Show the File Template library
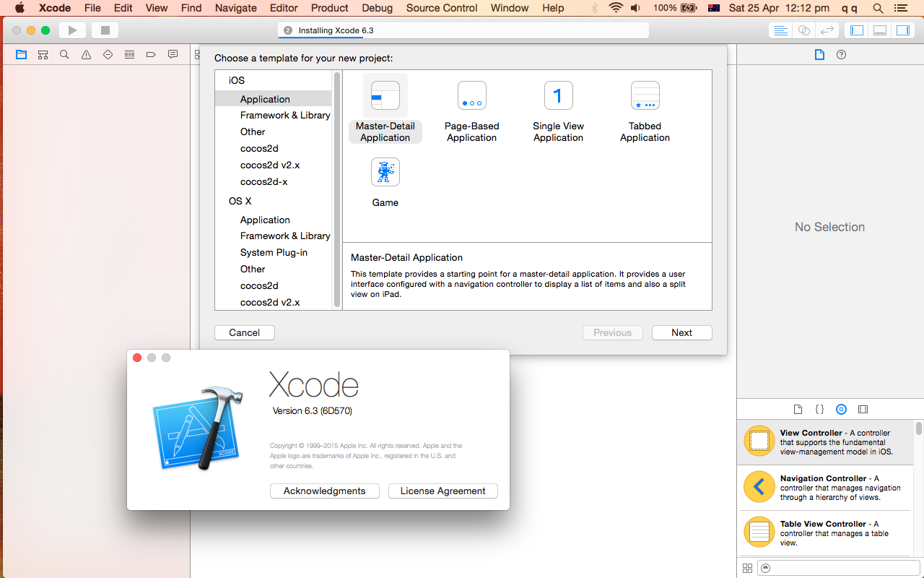The height and width of the screenshot is (578, 924). pyautogui.click(x=798, y=409)
